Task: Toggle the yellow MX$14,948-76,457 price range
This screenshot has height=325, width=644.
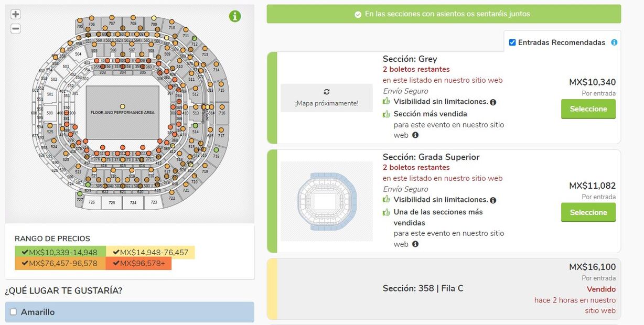Action: pyautogui.click(x=151, y=252)
